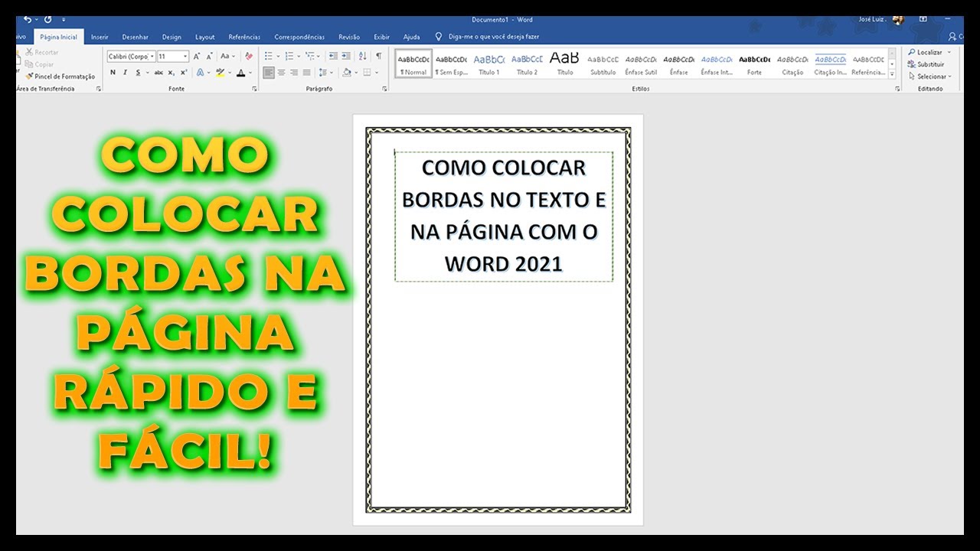Click the Redo/Repeat icon in quick access toolbar
980x551 pixels.
pyautogui.click(x=47, y=19)
